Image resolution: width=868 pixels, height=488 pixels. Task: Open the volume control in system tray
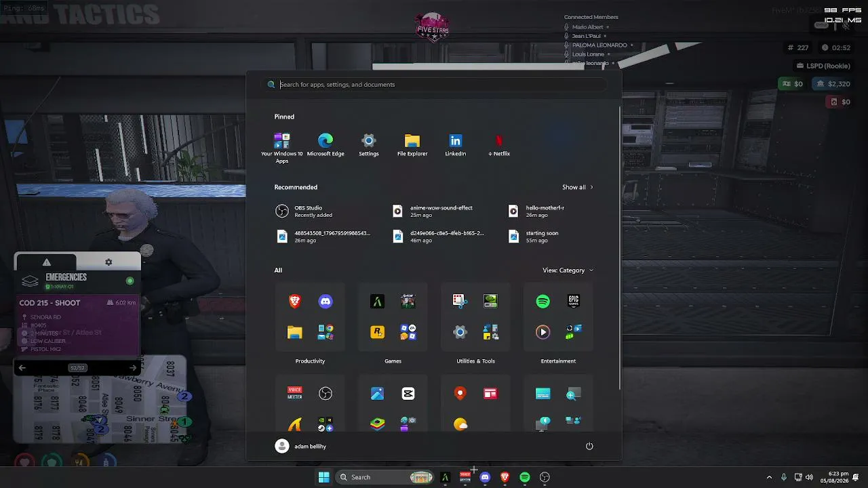(809, 477)
